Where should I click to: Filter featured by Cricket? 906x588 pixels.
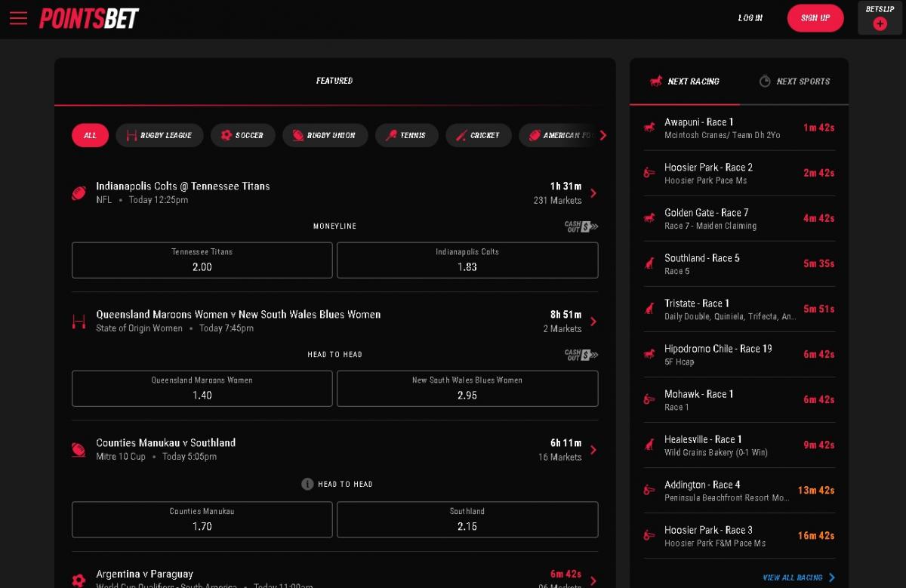(x=478, y=135)
